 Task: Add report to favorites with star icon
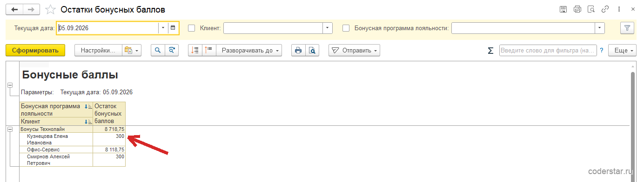click(51, 10)
